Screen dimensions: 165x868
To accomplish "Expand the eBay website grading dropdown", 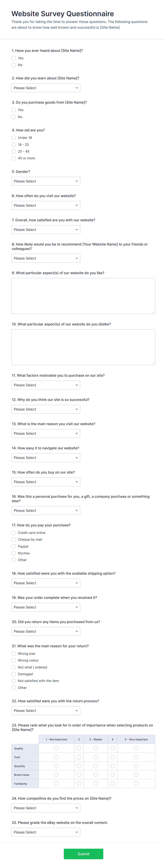I will [46, 832].
